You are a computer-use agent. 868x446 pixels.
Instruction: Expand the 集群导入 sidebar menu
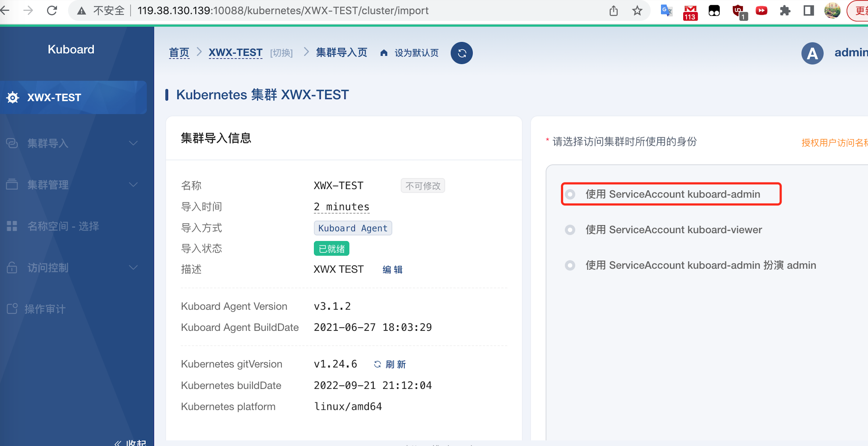tap(72, 143)
